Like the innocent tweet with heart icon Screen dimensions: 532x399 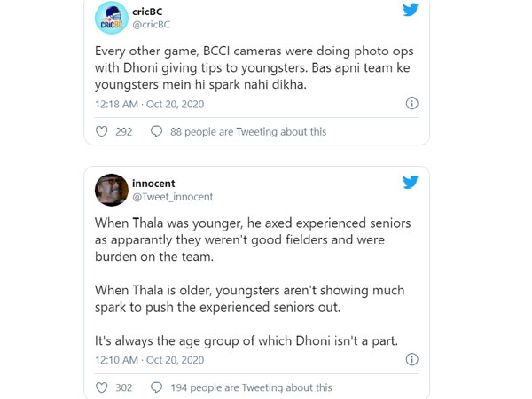101,387
